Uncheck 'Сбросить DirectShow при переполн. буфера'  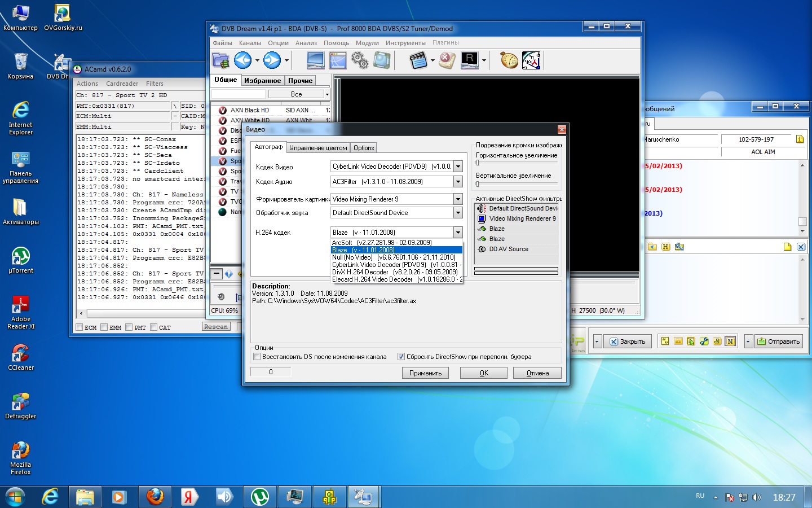pos(401,357)
